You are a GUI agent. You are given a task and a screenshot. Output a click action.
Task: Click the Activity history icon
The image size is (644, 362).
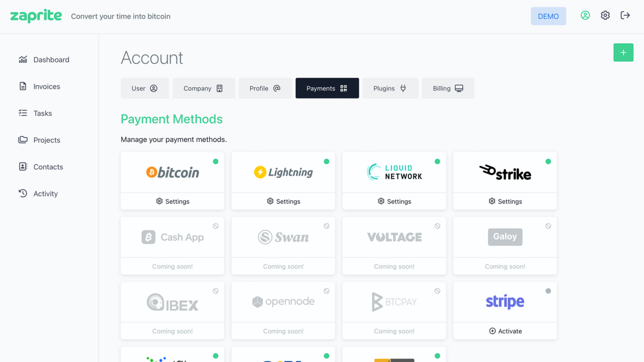tap(23, 193)
